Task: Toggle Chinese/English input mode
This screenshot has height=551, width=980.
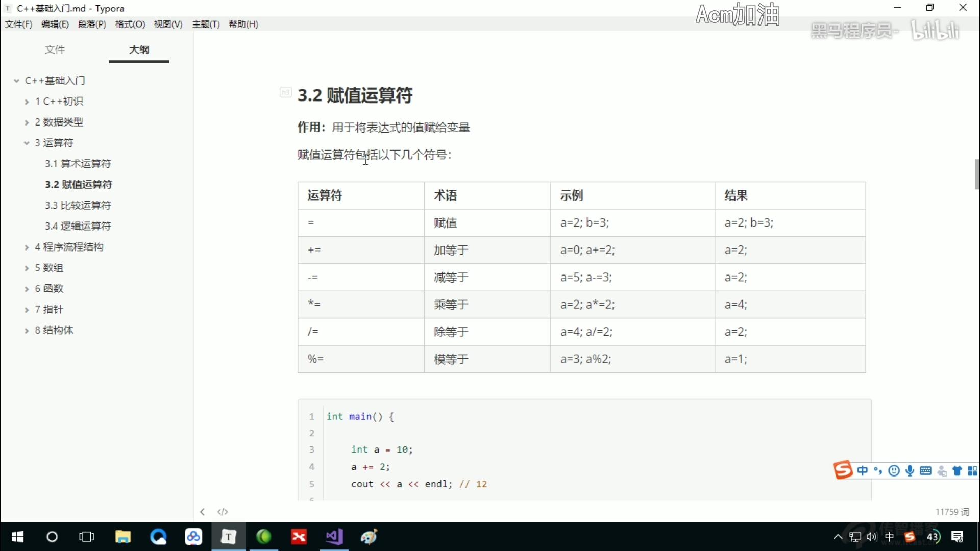Action: click(863, 471)
